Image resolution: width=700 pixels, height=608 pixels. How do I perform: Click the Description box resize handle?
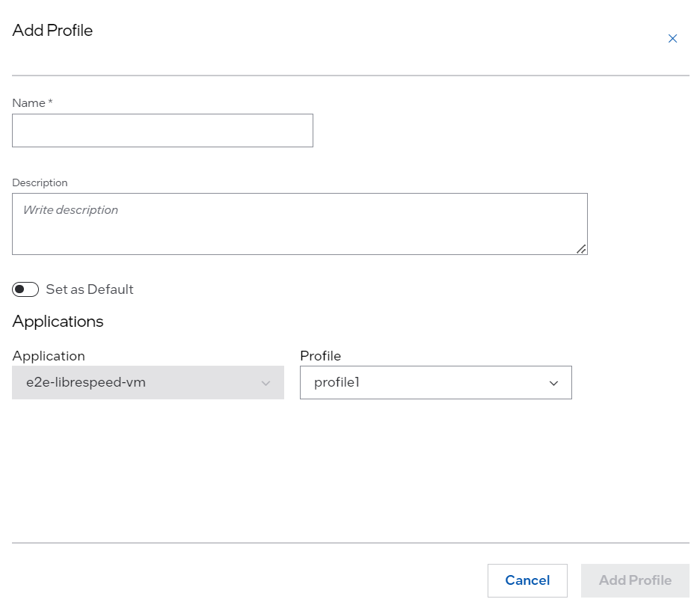pyautogui.click(x=581, y=249)
